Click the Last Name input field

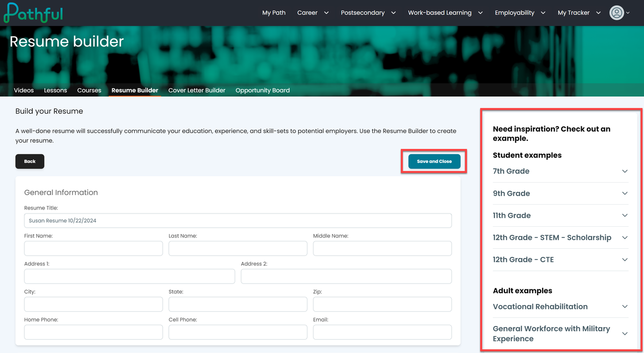(238, 248)
